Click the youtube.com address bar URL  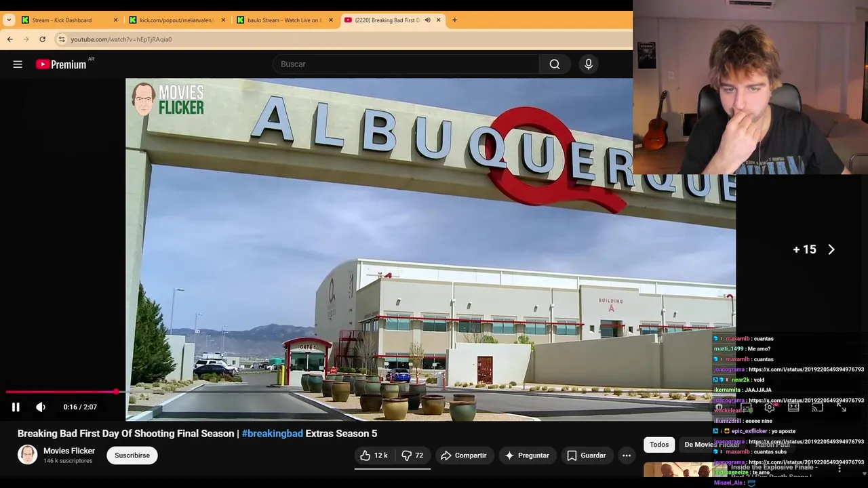click(x=121, y=39)
